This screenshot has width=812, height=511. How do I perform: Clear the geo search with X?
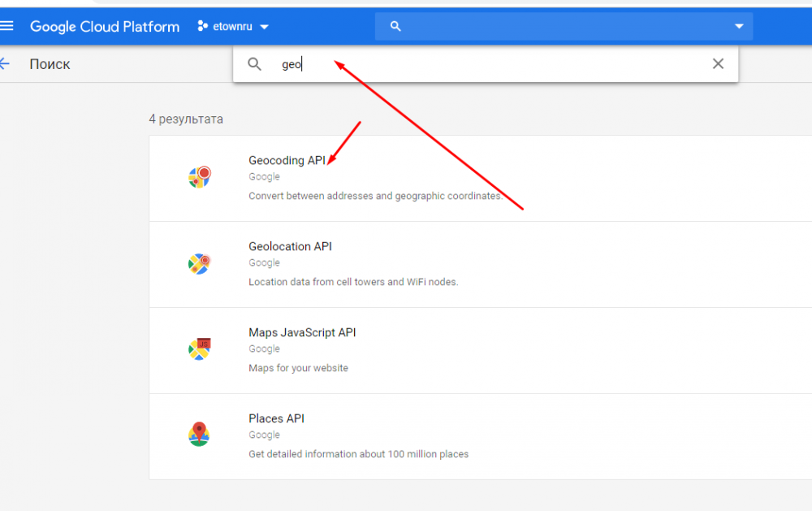tap(718, 64)
